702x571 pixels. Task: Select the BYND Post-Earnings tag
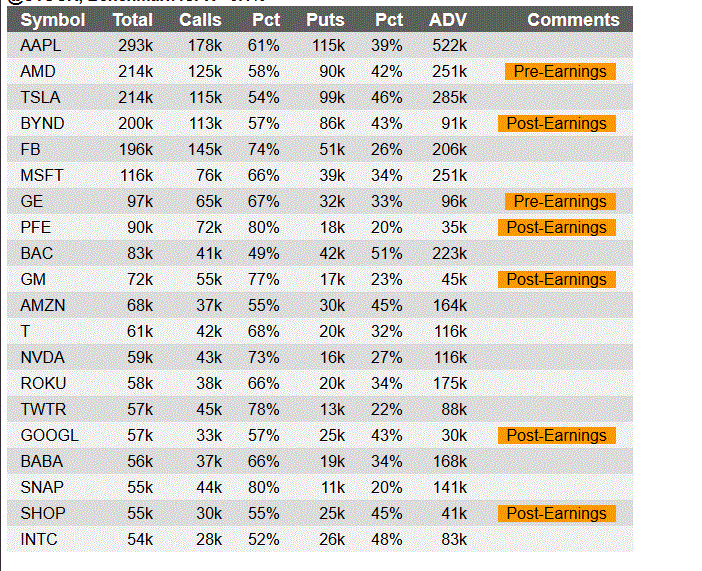coord(556,124)
